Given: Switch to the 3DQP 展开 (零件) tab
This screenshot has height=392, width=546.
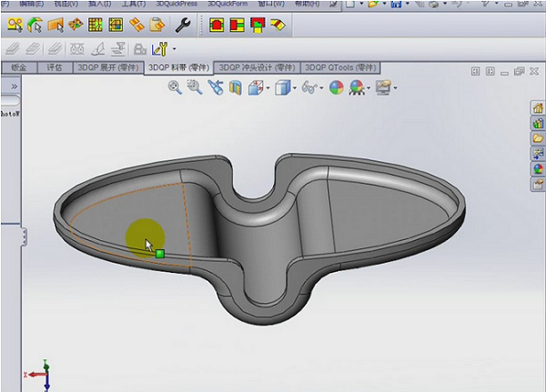Looking at the screenshot, I should pyautogui.click(x=108, y=67).
